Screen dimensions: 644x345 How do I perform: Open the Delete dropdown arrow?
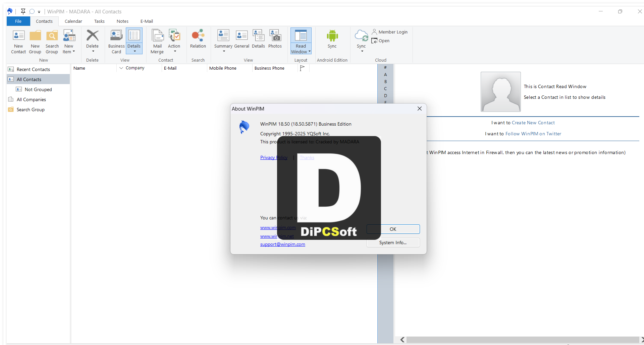(93, 52)
